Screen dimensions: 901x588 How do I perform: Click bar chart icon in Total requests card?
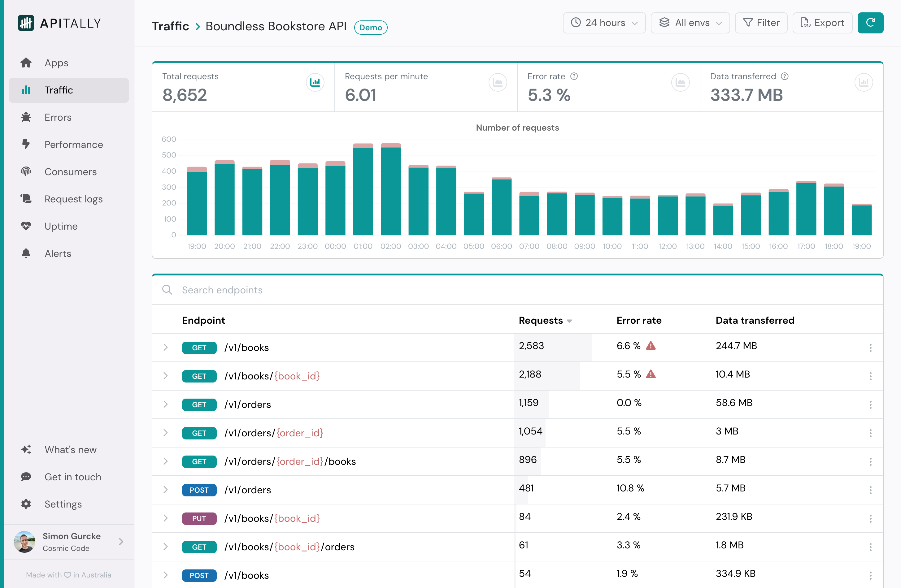(315, 82)
